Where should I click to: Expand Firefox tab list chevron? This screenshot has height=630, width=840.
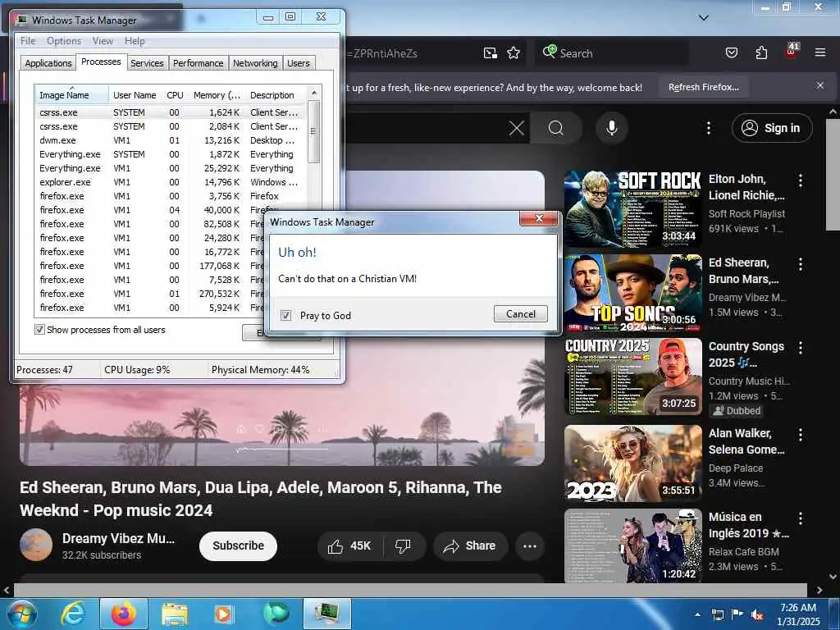point(704,18)
